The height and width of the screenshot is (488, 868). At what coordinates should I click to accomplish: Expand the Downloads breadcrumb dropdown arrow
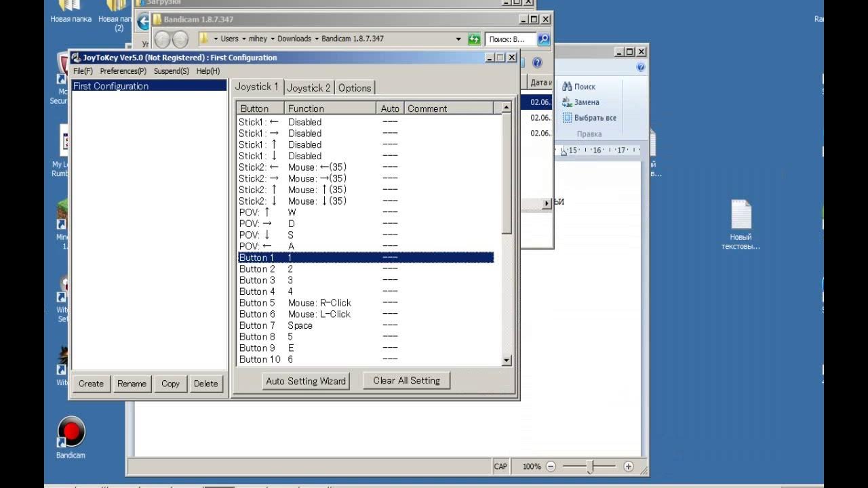click(316, 39)
